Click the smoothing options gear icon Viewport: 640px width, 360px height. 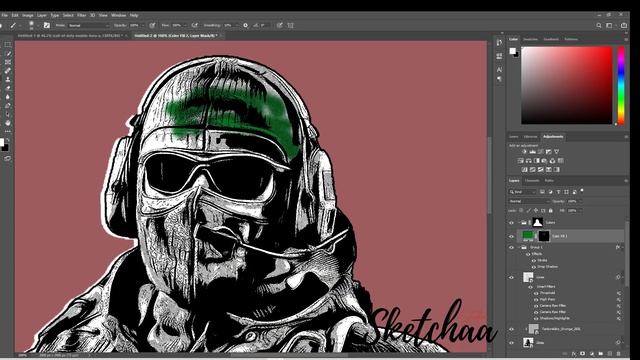click(x=245, y=25)
